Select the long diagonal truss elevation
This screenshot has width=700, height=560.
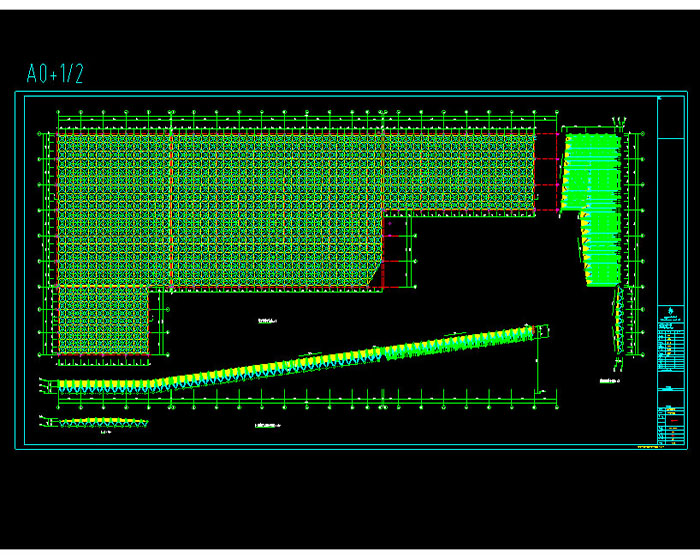coord(300,362)
